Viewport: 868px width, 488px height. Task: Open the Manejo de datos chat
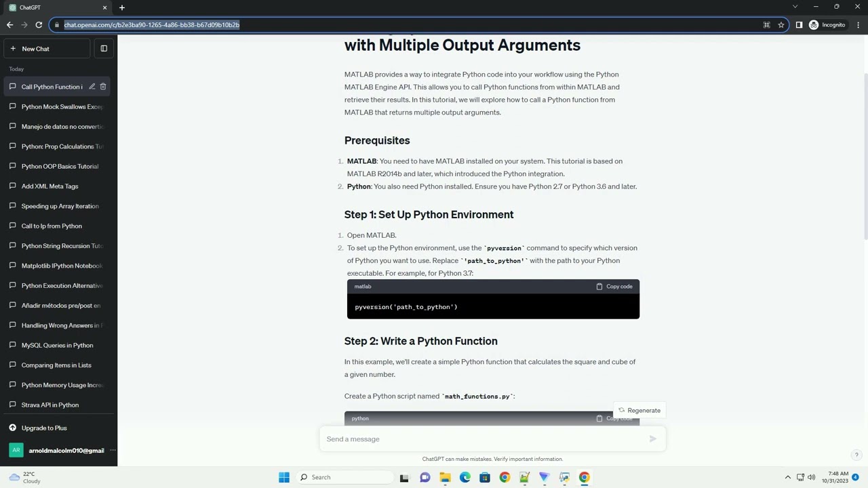coord(58,127)
